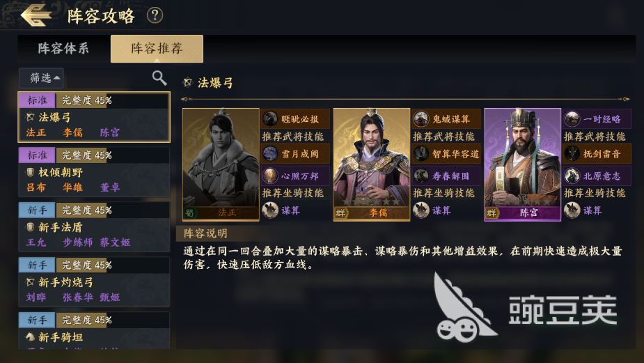Click the golden back arrow icon
Viewport: 644px width, 363px height.
36,15
